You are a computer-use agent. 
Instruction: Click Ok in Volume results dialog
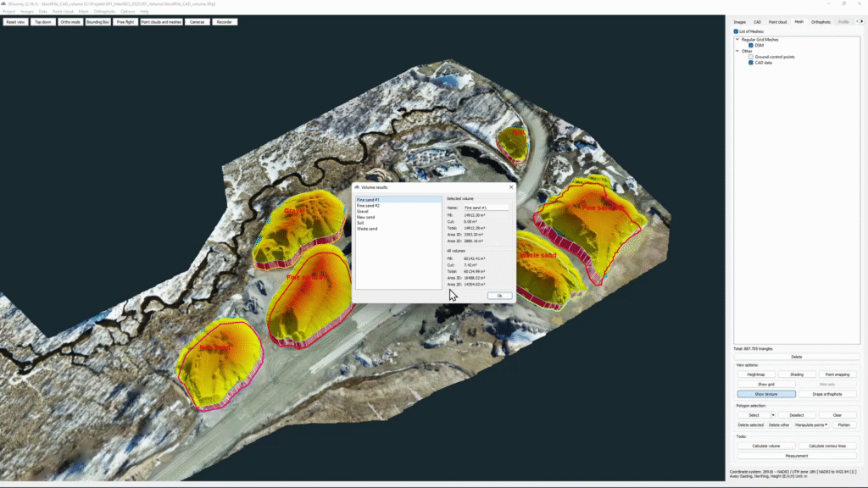click(x=499, y=296)
